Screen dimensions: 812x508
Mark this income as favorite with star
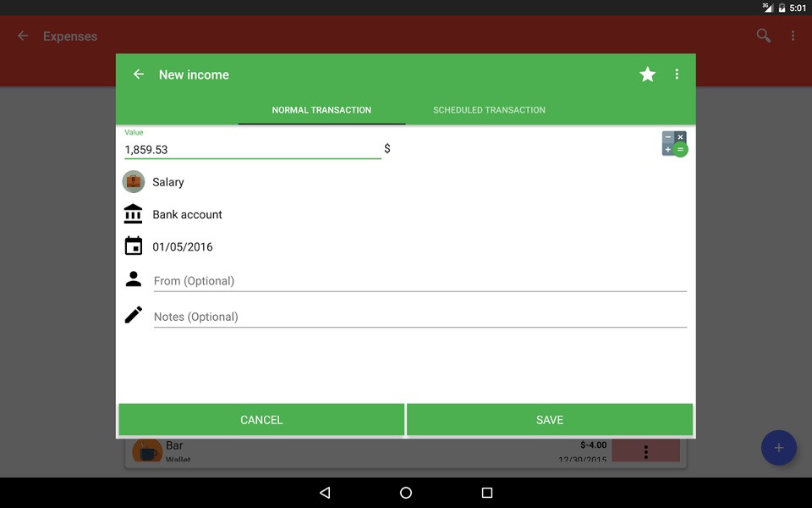point(647,75)
